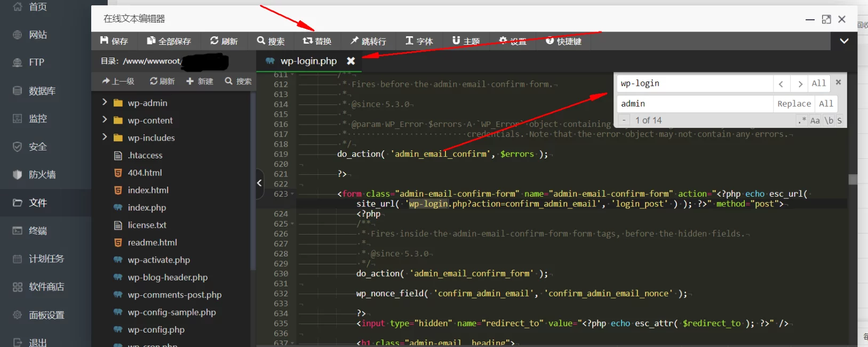The width and height of the screenshot is (868, 347).
Task: Open wp-activate.php in the file tree
Action: coord(158,260)
